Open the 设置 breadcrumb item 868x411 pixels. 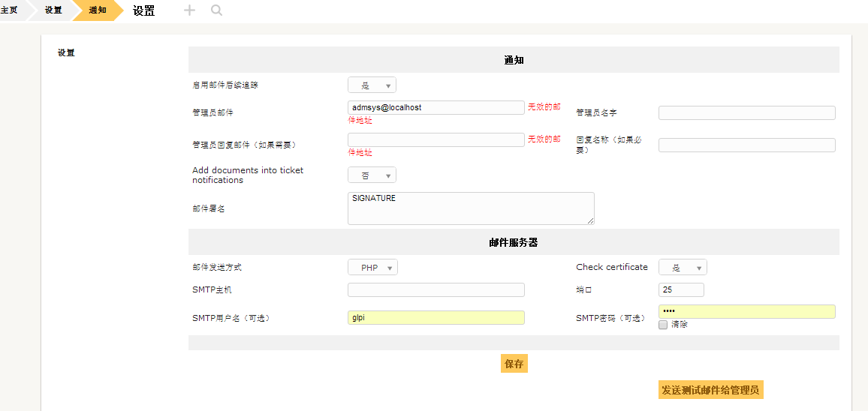(53, 10)
